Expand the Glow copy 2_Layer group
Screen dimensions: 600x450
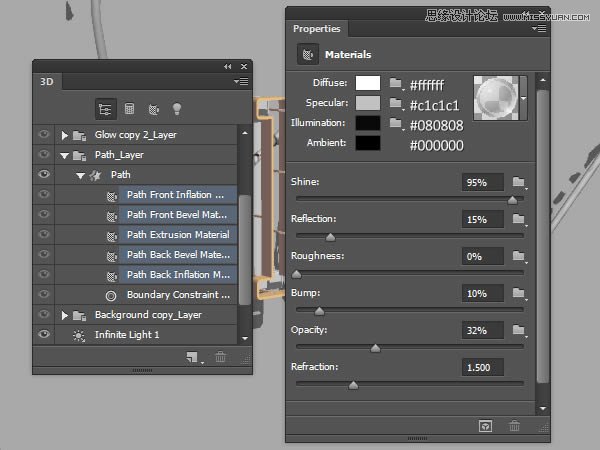[65, 135]
